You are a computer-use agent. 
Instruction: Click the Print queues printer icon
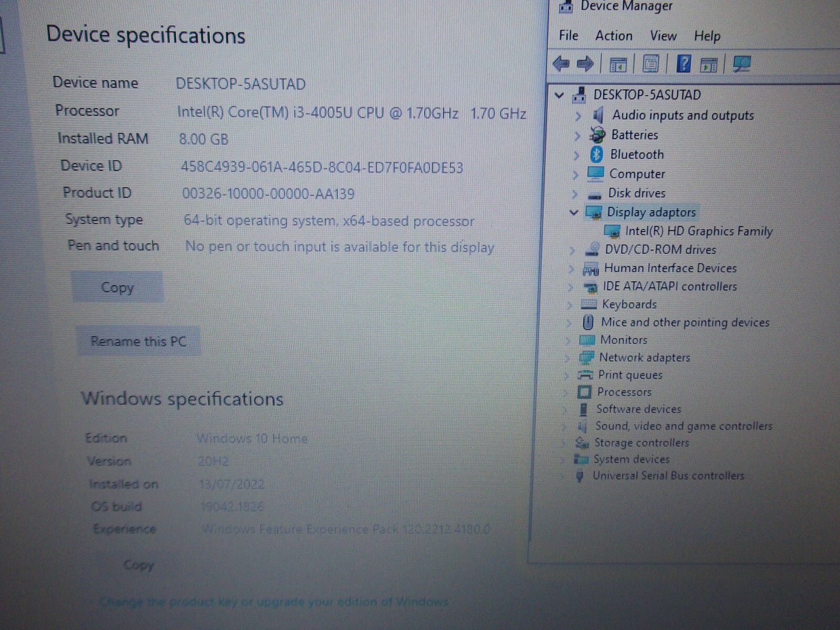(x=585, y=375)
